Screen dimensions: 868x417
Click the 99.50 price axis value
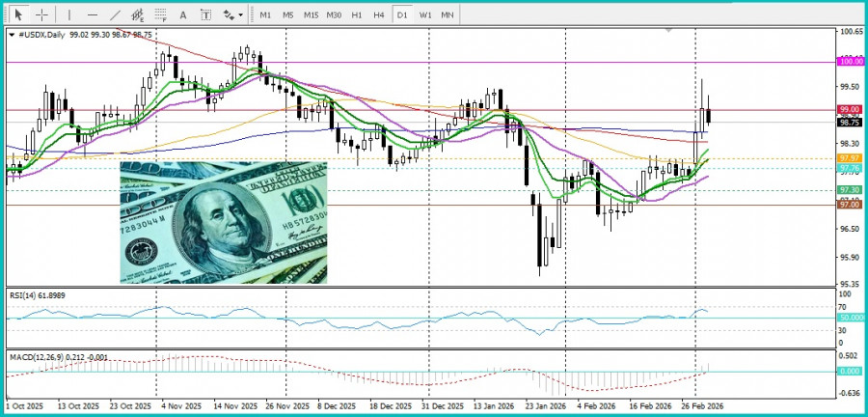[849, 86]
